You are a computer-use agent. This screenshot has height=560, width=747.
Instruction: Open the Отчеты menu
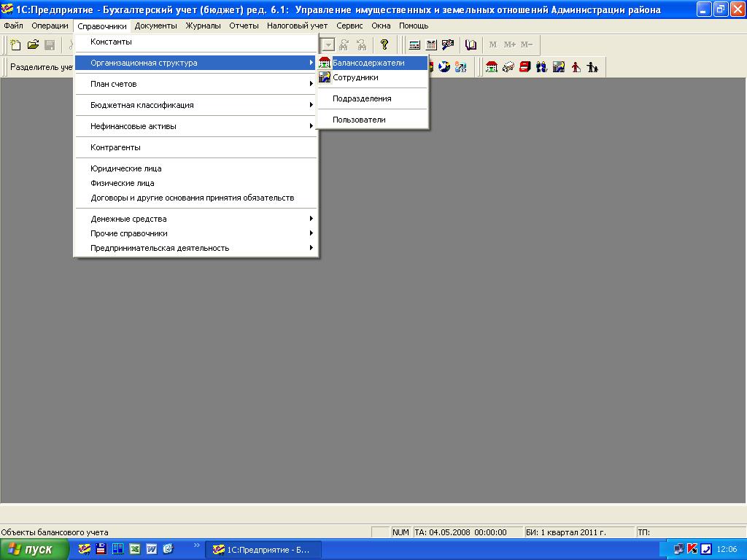point(244,26)
